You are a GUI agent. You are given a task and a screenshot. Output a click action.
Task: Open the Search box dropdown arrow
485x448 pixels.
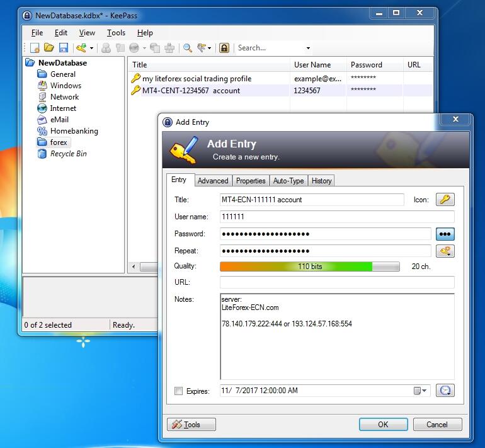tap(308, 48)
